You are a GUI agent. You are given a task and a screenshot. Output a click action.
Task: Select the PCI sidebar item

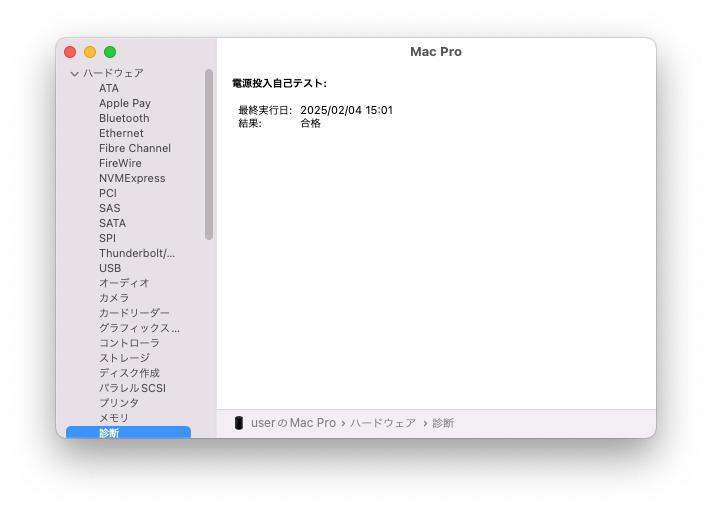108,193
